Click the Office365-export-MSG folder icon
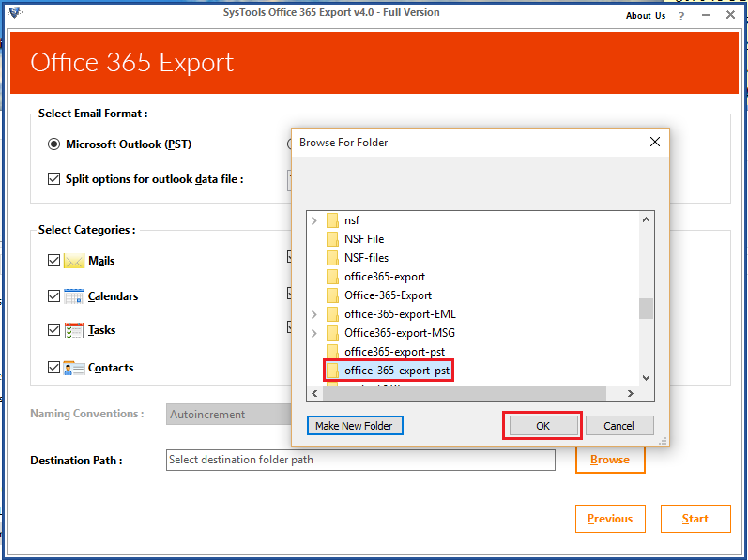Image resolution: width=748 pixels, height=560 pixels. click(332, 333)
